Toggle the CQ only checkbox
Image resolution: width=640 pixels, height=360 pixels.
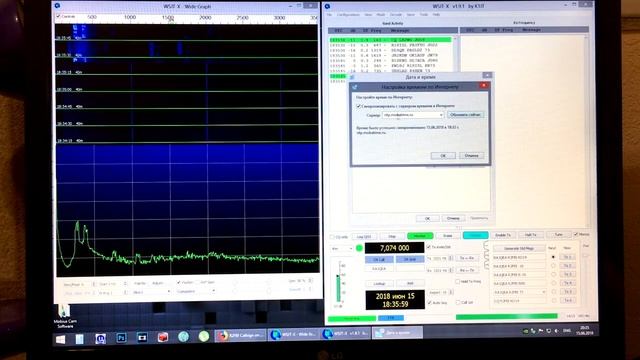332,237
